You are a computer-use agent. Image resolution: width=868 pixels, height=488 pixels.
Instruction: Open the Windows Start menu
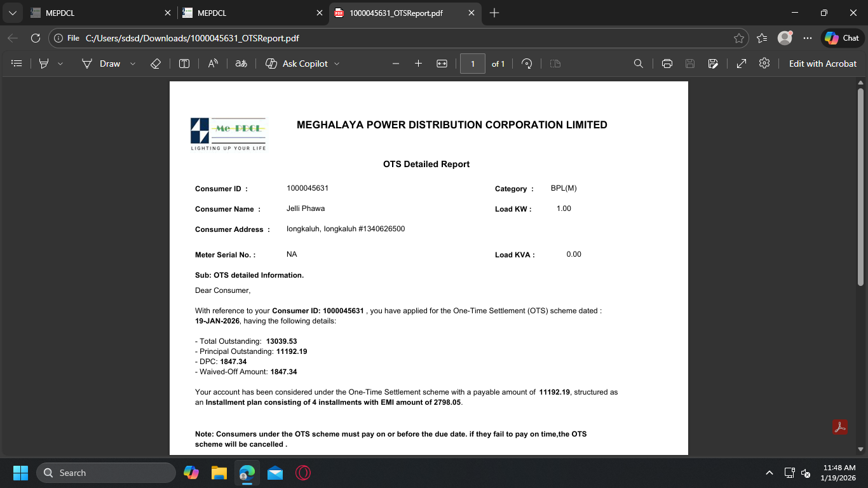[20, 473]
